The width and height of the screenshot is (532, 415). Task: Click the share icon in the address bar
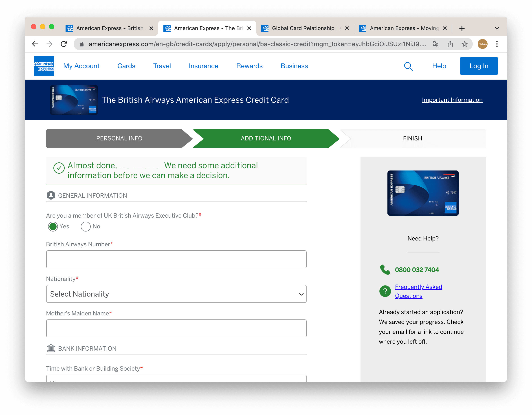point(450,44)
